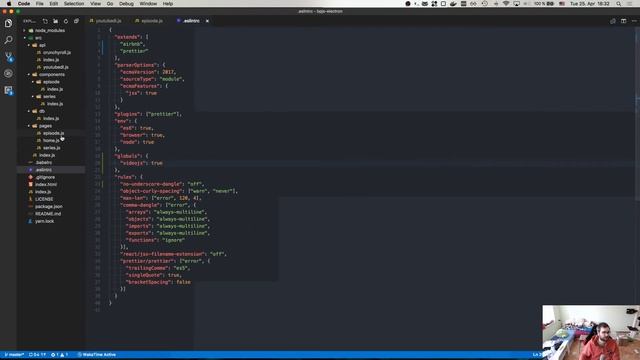Open the Window menu
640x360 pixels.
click(148, 4)
